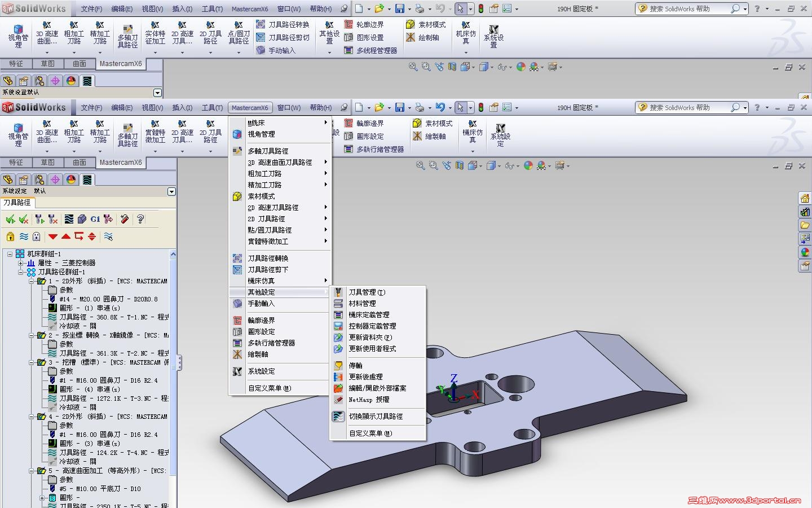
Task: Click the red position-insert-arrow icon
Action: click(x=79, y=237)
